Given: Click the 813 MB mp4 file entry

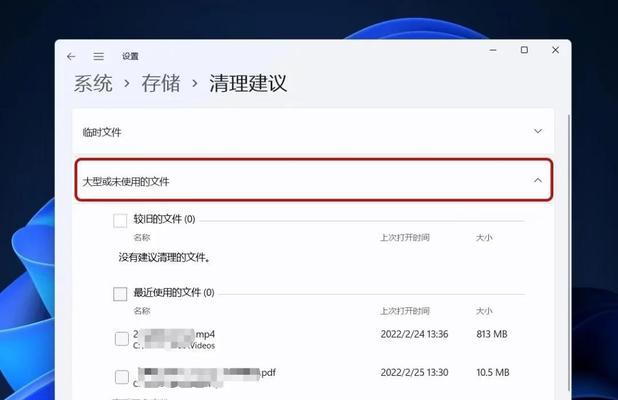Looking at the screenshot, I should pos(319,339).
